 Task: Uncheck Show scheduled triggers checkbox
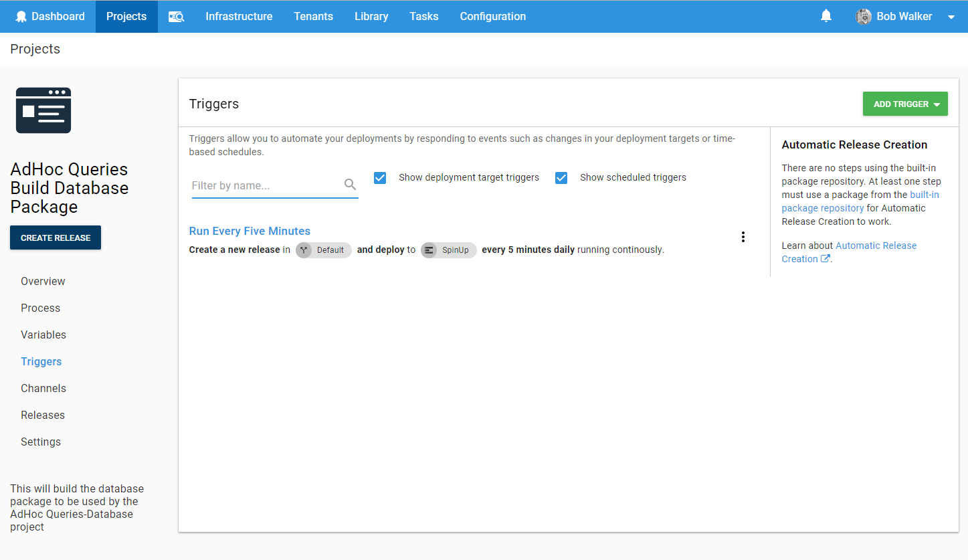click(561, 178)
